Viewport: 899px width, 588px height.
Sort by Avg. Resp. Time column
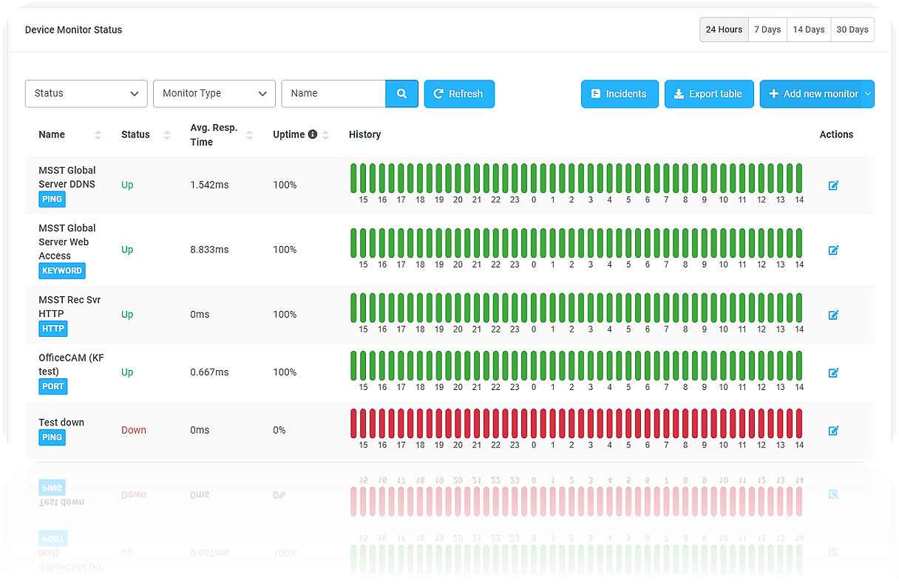[249, 135]
